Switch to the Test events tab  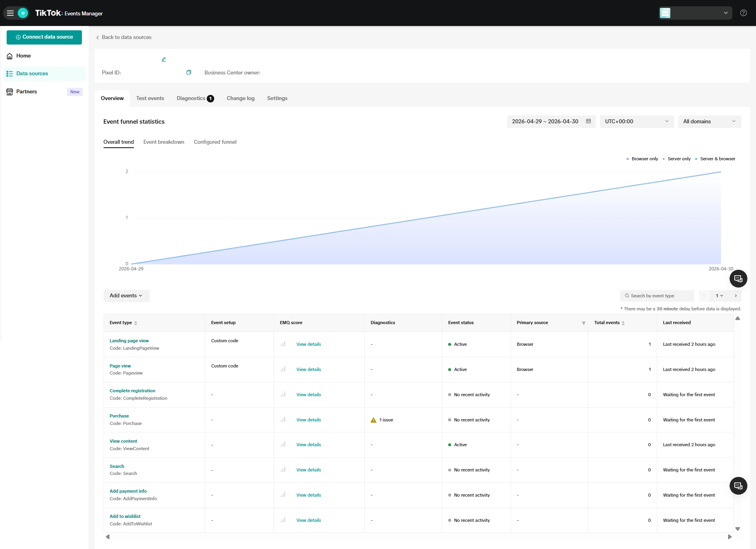pyautogui.click(x=150, y=98)
